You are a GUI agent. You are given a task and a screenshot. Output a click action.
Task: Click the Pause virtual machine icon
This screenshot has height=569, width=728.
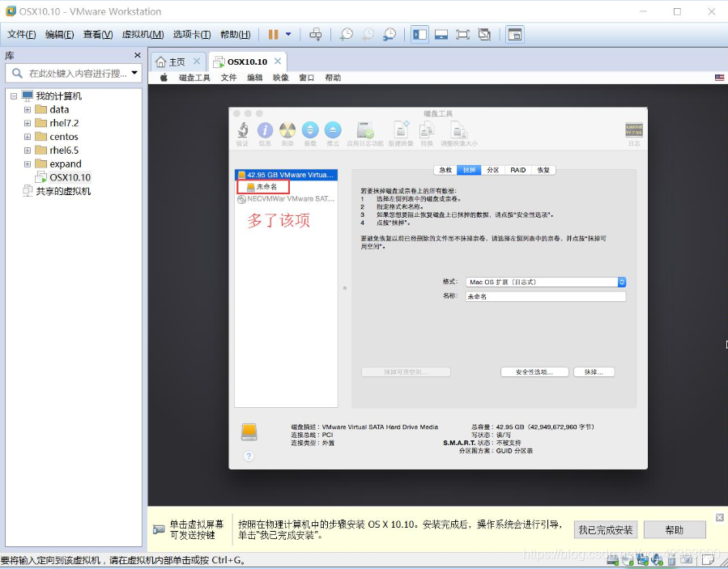(x=273, y=34)
